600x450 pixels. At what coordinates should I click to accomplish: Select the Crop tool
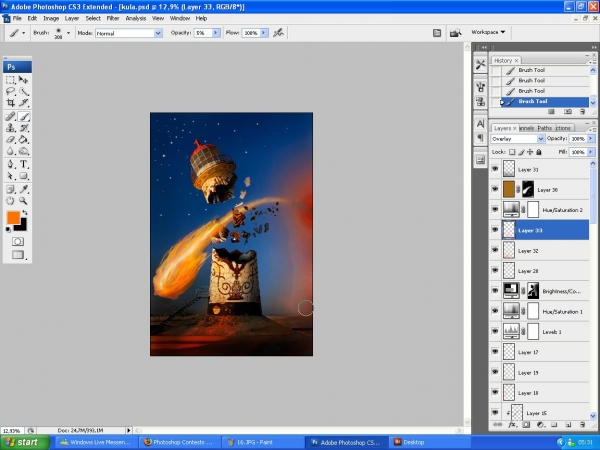(10, 103)
